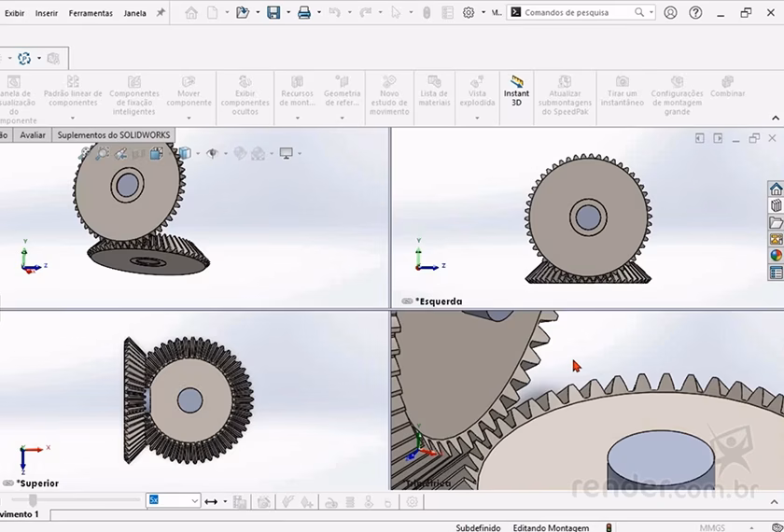The height and width of the screenshot is (532, 784).
Task: Open the Ferramentas menu
Action: [x=91, y=14]
